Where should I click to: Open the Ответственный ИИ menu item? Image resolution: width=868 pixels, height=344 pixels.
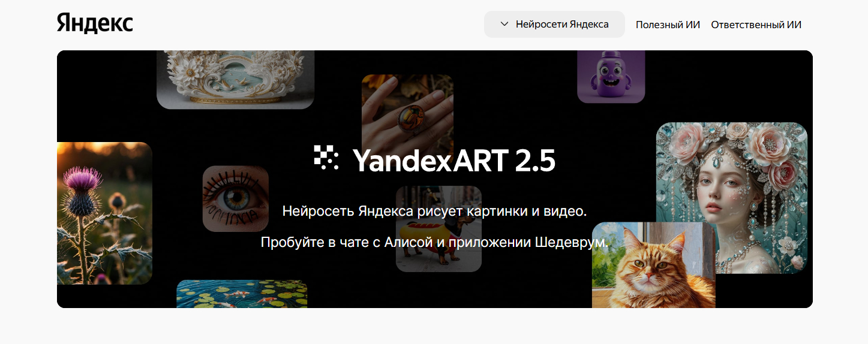pos(756,25)
